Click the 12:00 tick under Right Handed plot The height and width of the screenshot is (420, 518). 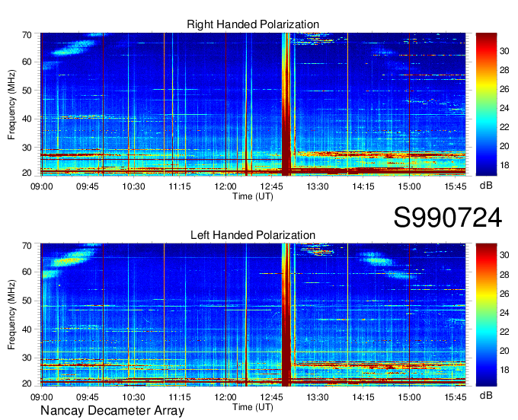pyautogui.click(x=225, y=186)
